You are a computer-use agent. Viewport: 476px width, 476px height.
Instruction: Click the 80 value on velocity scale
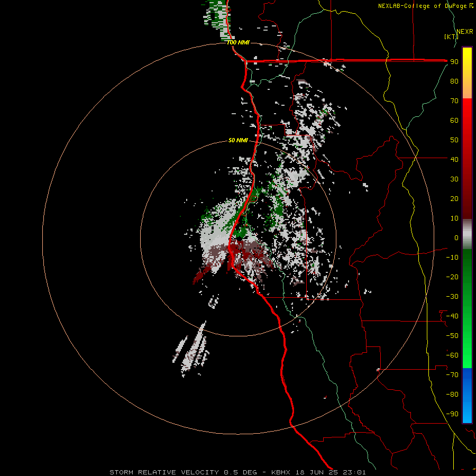(454, 81)
